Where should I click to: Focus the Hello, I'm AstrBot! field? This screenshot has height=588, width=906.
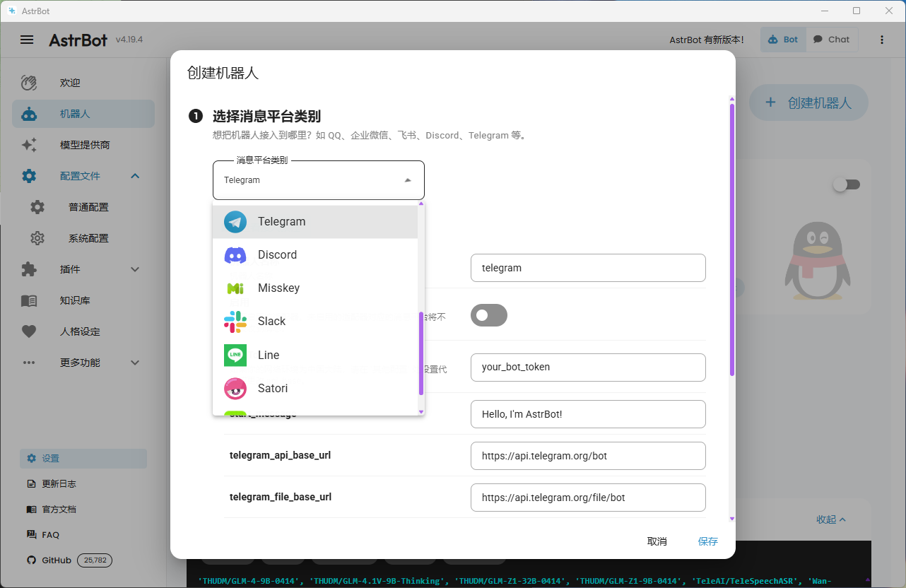coord(588,414)
